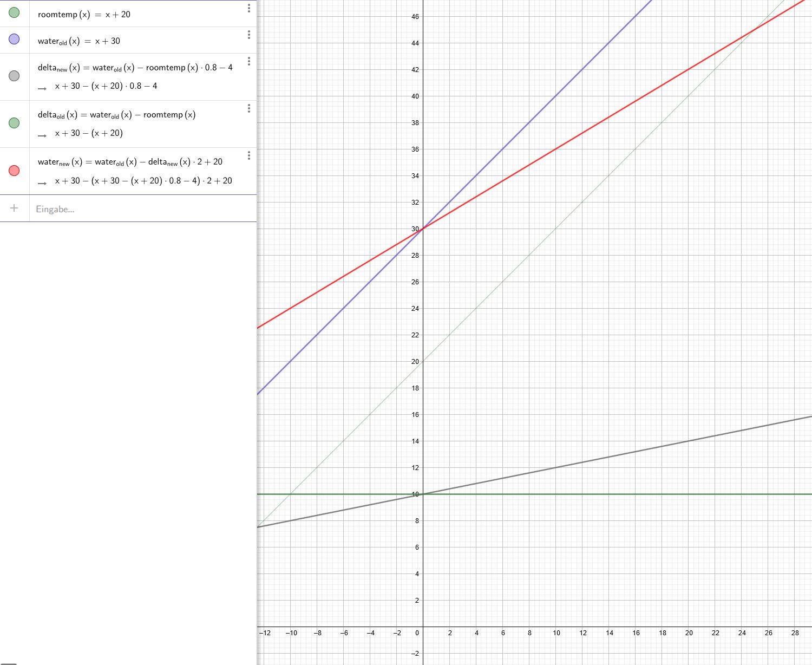Screen dimensions: 812x665
Task: Select roomtemp(x) = x + 20 definition
Action: click(84, 15)
